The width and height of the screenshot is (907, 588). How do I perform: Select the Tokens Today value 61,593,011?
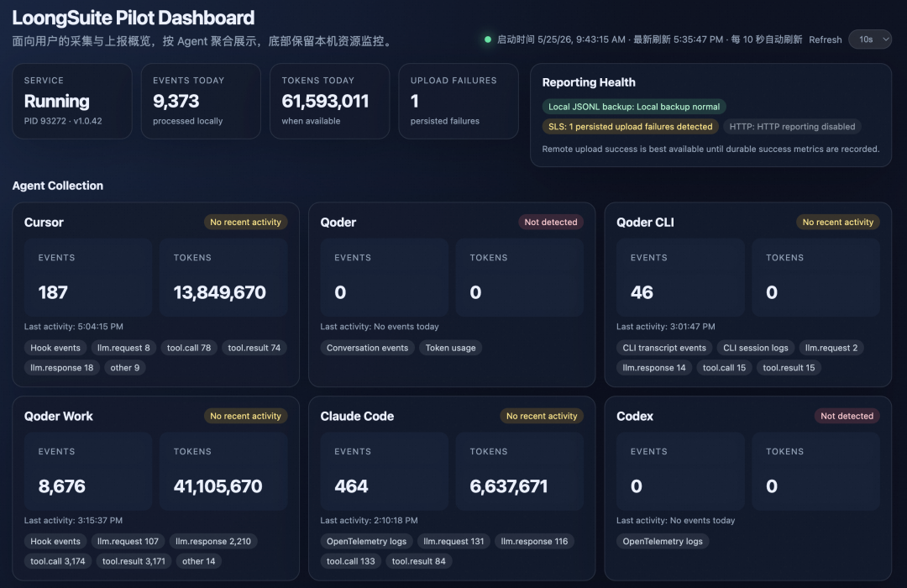tap(325, 102)
